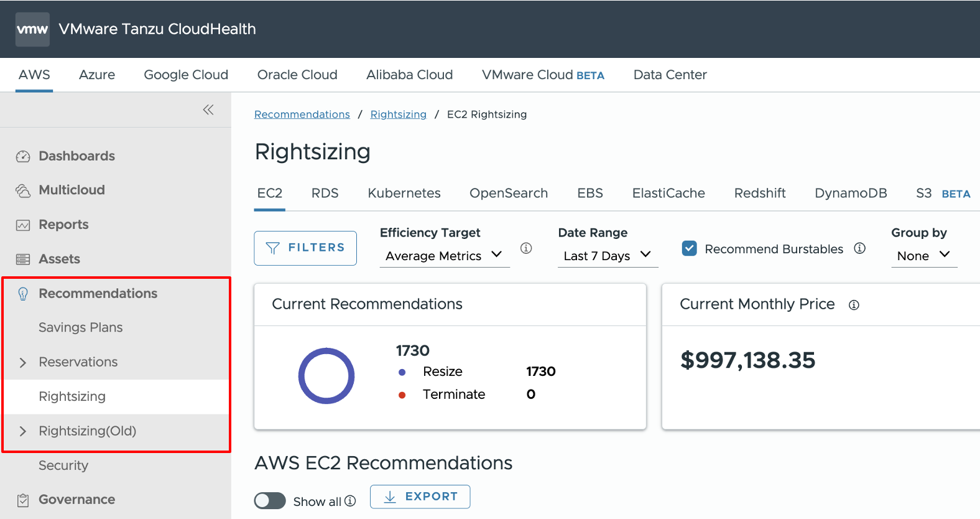Switch to the Google Cloud tab

[x=186, y=75]
